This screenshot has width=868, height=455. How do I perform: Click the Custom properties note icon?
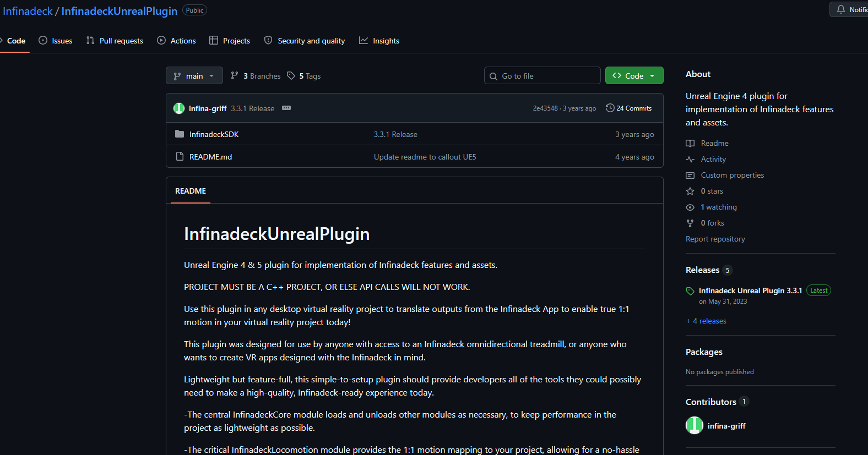coord(690,175)
